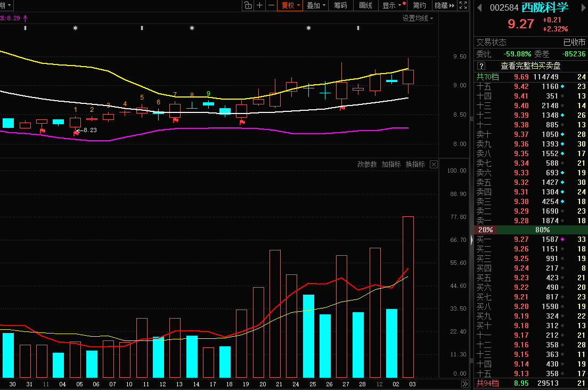
Task: Go to previous stock arrow
Action: tap(479, 7)
